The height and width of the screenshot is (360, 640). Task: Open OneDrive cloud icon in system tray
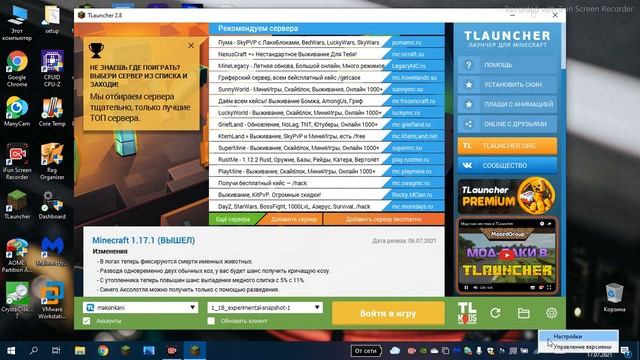pyautogui.click(x=395, y=350)
